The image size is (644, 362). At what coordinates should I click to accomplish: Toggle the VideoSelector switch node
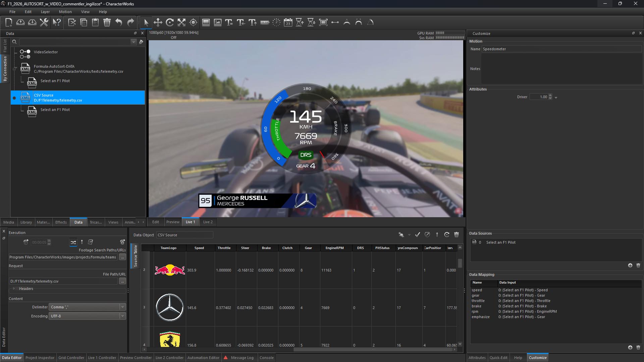click(x=25, y=54)
